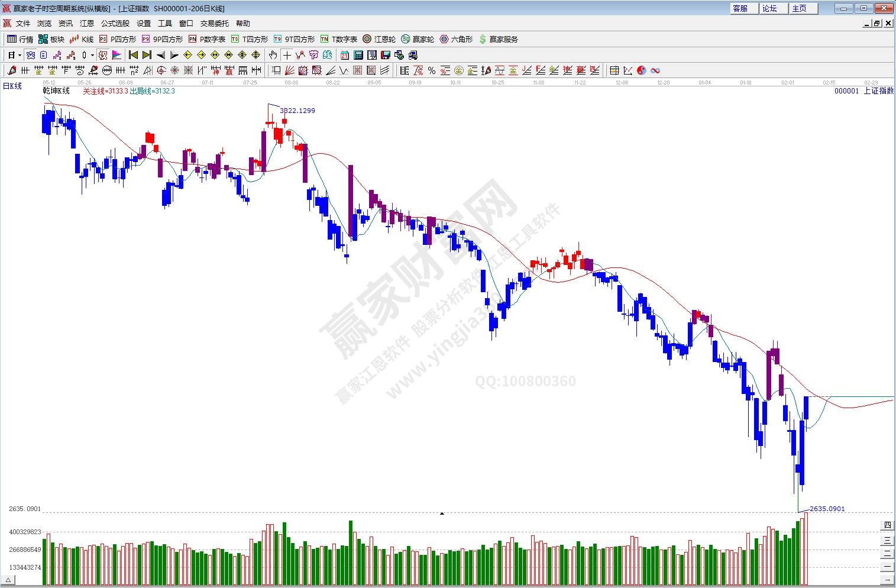The width and height of the screenshot is (896, 588).
Task: Step chart left with black left arrow
Action: (x=160, y=55)
